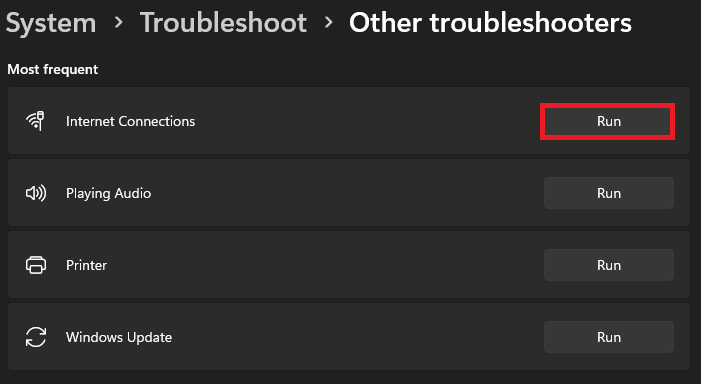Navigate to Troubleshoot breadcrumb link
The width and height of the screenshot is (701, 384).
click(223, 22)
